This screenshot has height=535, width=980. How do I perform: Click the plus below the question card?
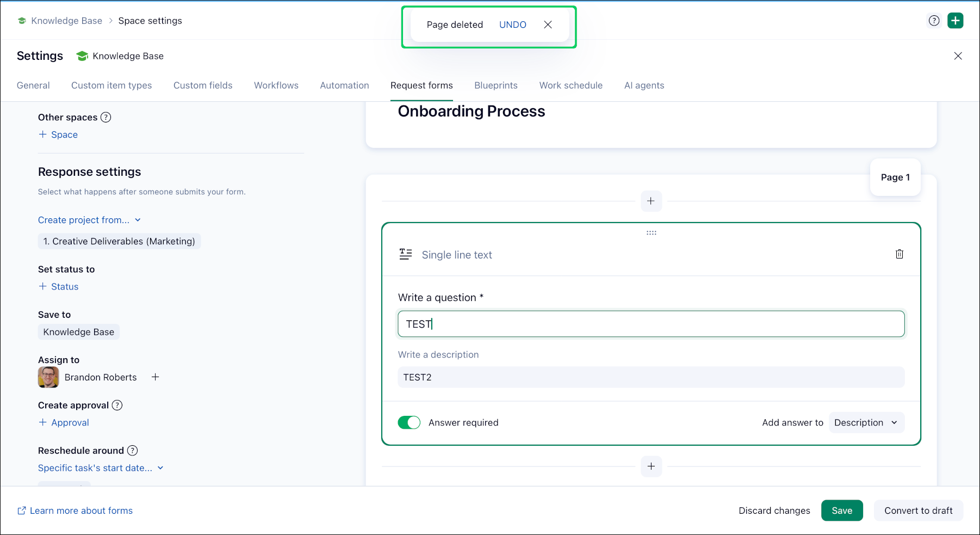(651, 466)
